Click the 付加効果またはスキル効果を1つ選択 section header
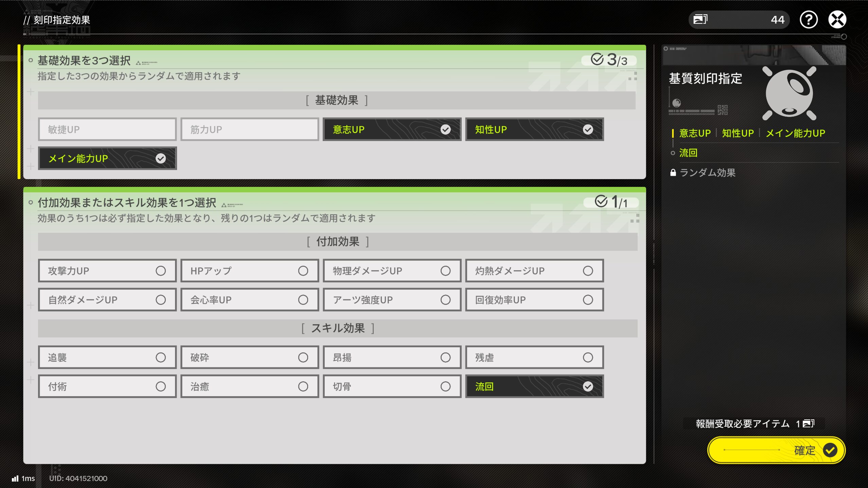This screenshot has height=488, width=868. (x=127, y=203)
